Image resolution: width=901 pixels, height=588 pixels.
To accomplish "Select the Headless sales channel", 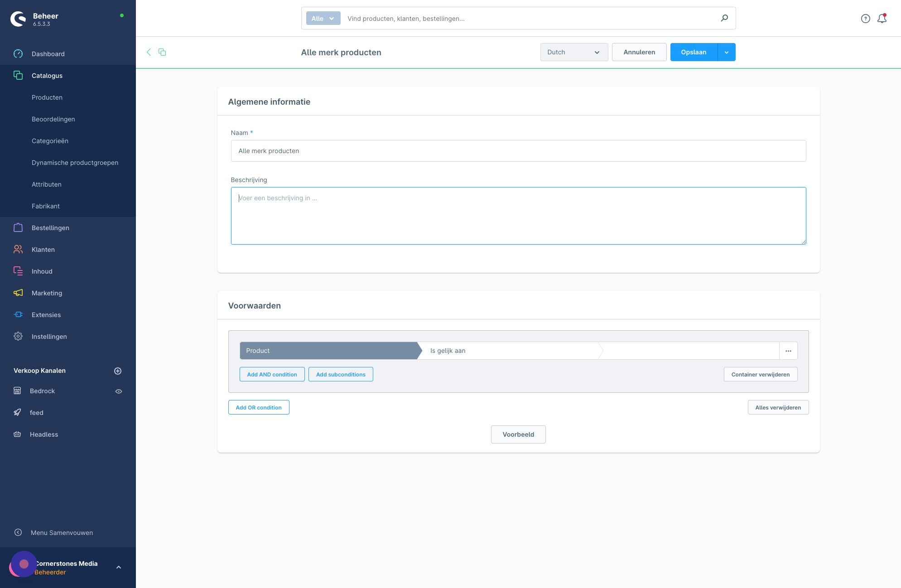I will click(44, 434).
